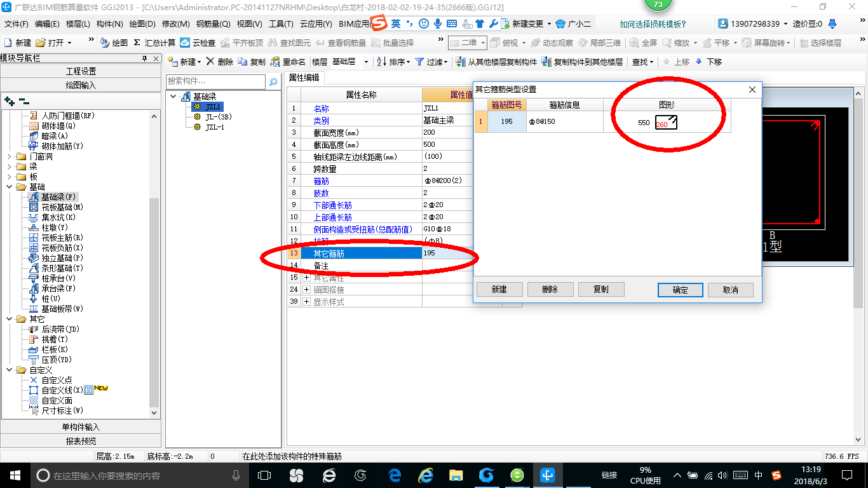Open 新建 dropdown in component toolbar
The height and width of the screenshot is (488, 868).
pos(184,62)
